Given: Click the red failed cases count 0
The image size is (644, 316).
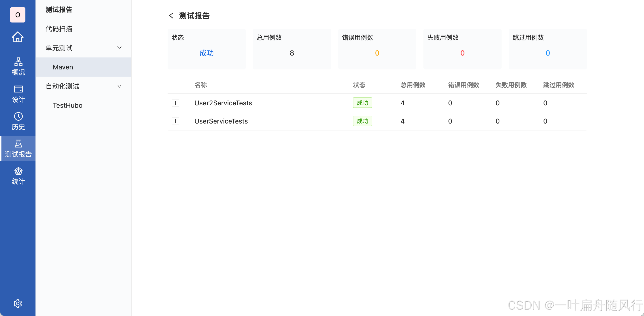Looking at the screenshot, I should (x=462, y=53).
